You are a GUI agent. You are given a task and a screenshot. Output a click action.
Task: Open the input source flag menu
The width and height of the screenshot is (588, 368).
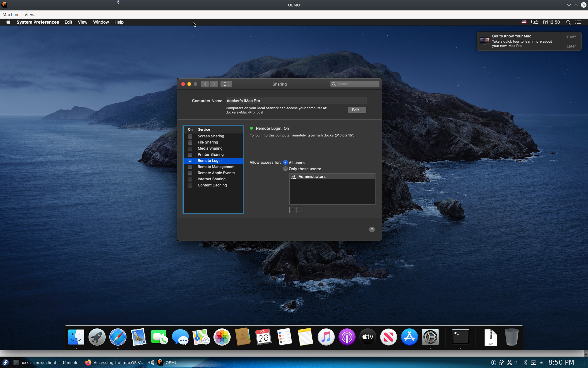pyautogui.click(x=524, y=22)
